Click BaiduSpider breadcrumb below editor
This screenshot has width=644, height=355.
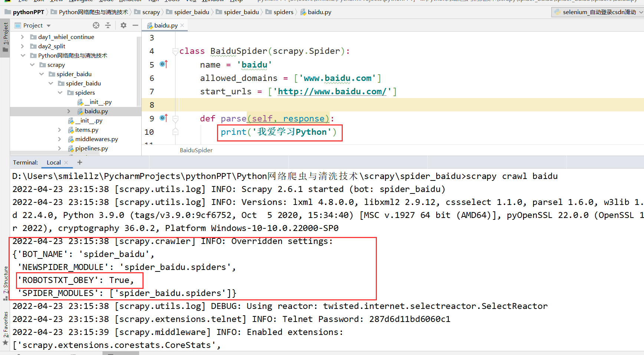point(196,150)
